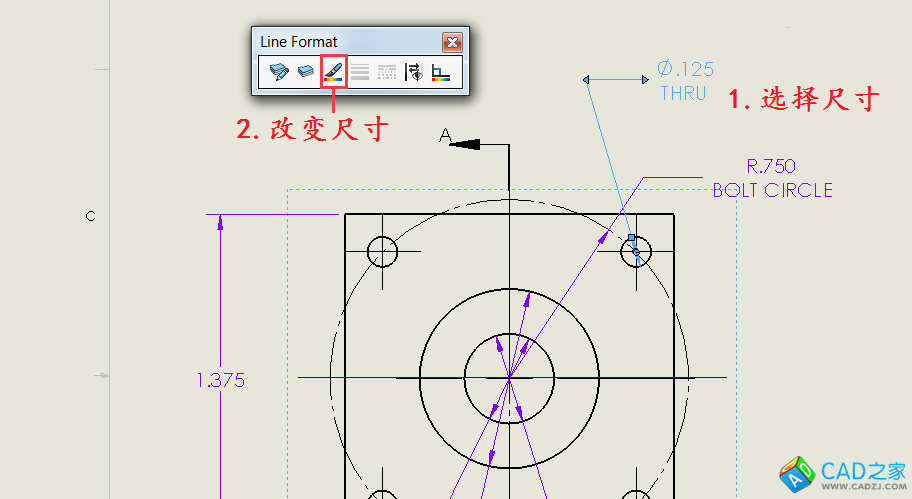The image size is (912, 499).
Task: Select the THRU dimension note
Action: point(683,94)
